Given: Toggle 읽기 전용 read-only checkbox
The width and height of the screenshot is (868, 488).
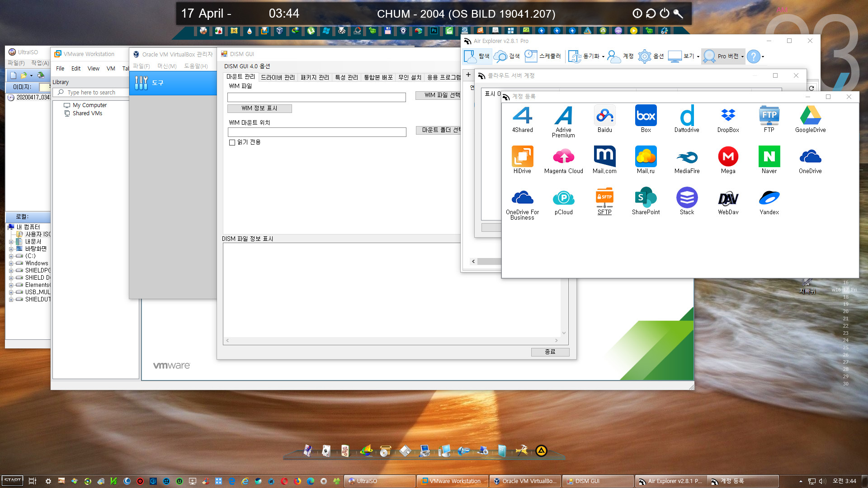Looking at the screenshot, I should (x=232, y=142).
